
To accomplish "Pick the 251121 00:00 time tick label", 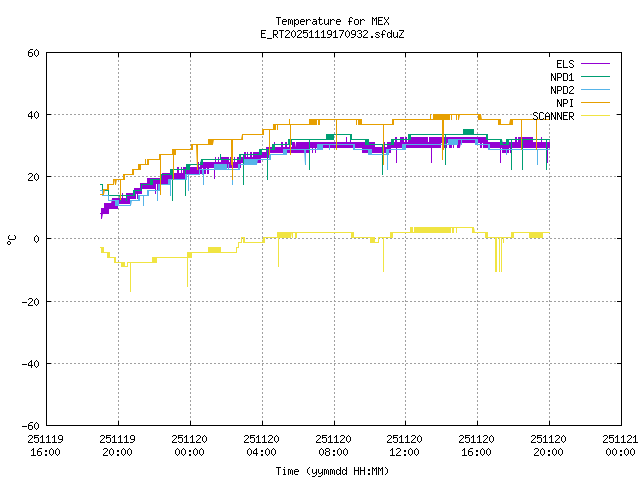I will coord(620,445).
